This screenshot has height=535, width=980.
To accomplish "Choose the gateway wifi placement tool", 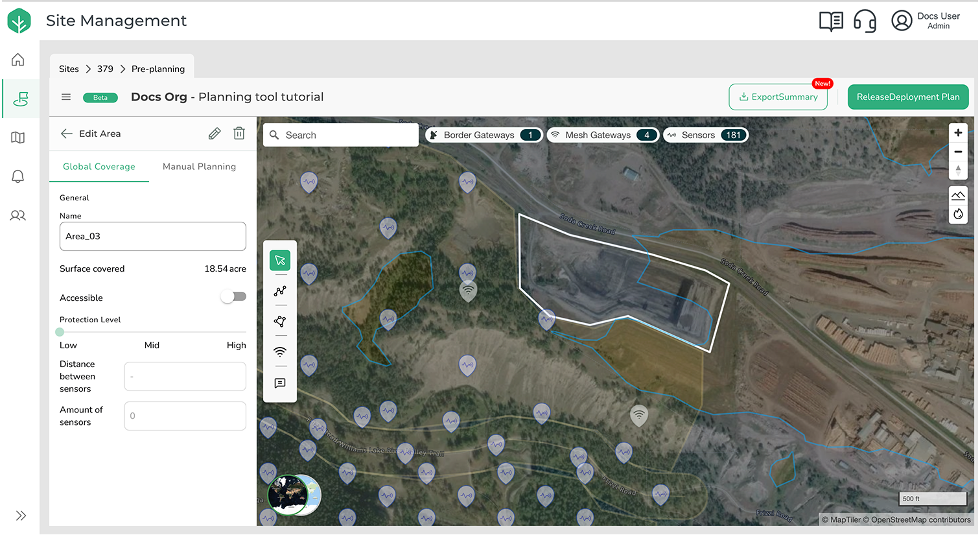I will pos(280,352).
